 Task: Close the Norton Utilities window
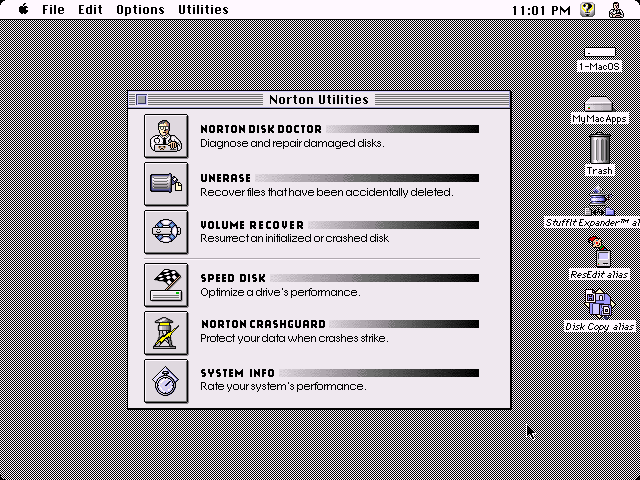point(141,100)
